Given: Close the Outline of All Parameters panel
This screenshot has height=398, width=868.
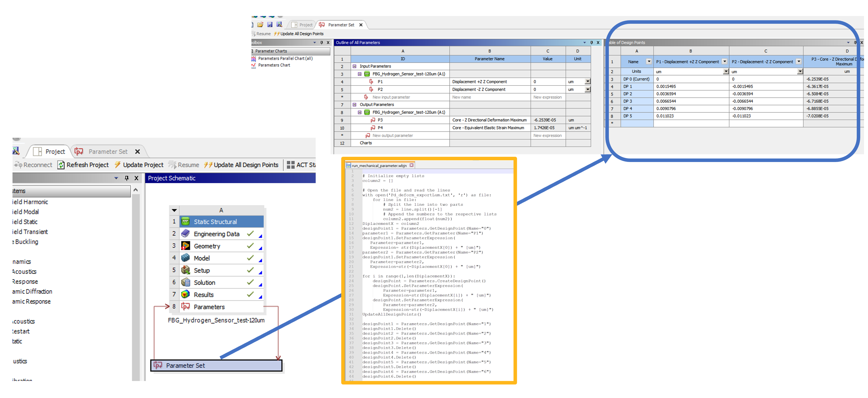Looking at the screenshot, I should [x=598, y=42].
